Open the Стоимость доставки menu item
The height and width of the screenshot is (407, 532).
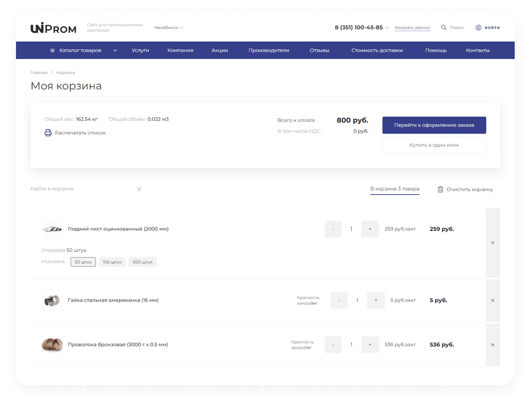tap(377, 50)
